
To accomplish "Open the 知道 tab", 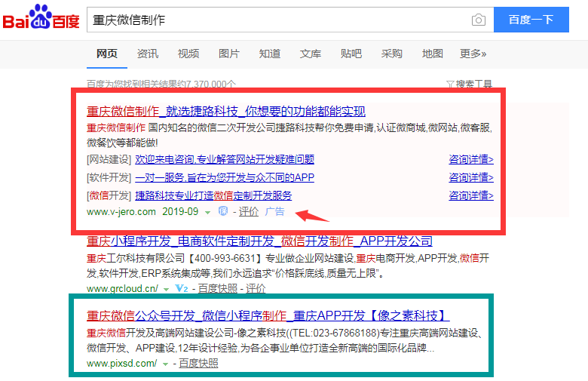I will click(270, 54).
